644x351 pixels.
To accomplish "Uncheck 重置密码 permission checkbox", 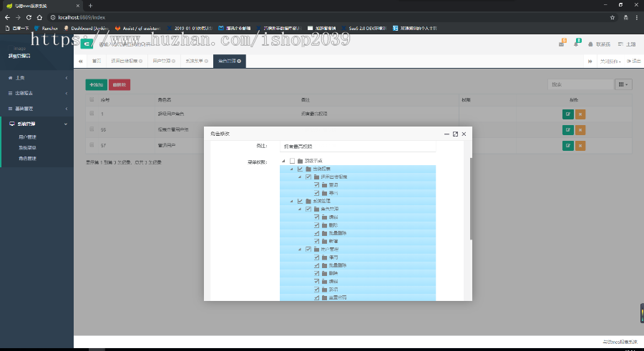I will click(317, 297).
